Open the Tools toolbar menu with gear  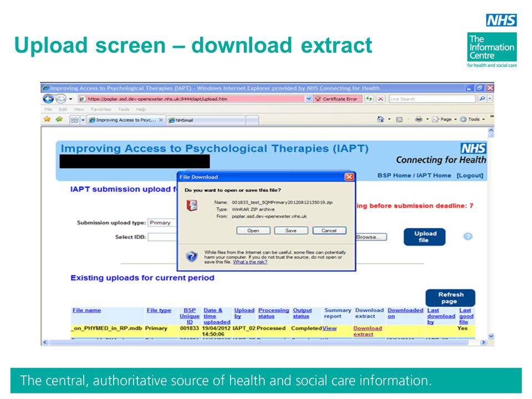click(472, 120)
